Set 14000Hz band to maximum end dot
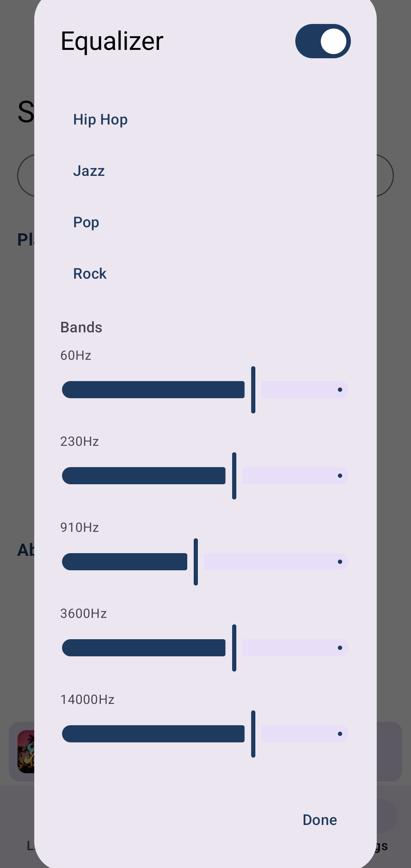This screenshot has height=868, width=411. coord(340,734)
